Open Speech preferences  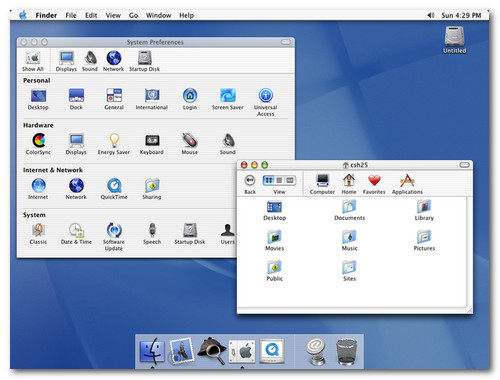(152, 233)
